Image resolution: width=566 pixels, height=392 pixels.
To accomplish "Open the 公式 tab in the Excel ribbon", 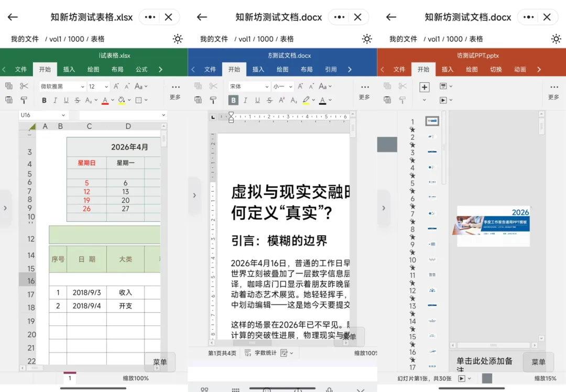I will 141,69.
